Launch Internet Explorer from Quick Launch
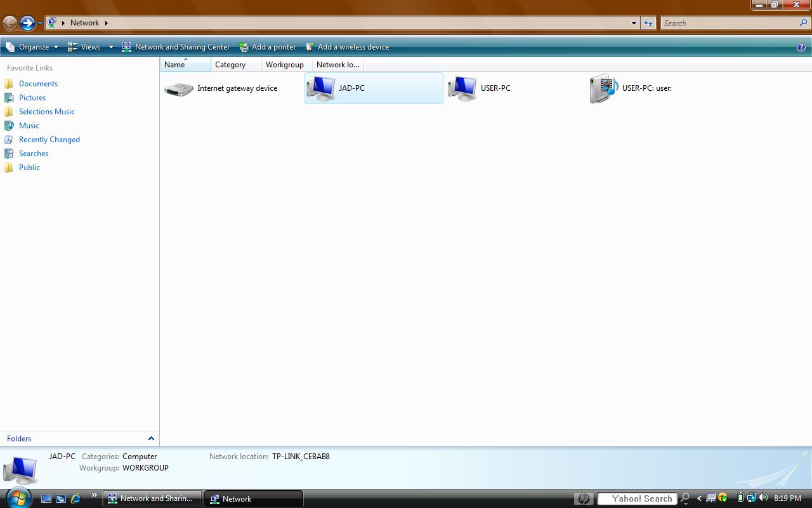Screen dimensions: 812x508 click(75, 499)
